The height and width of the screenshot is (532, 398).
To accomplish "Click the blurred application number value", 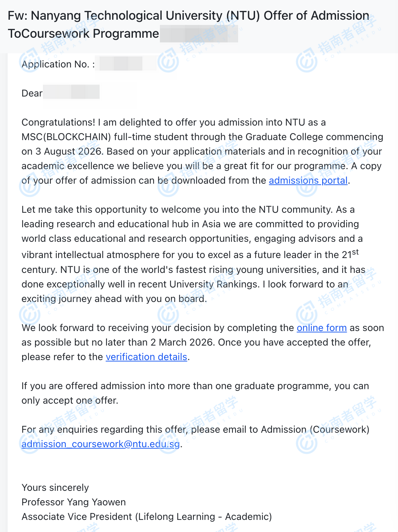I will [x=126, y=64].
